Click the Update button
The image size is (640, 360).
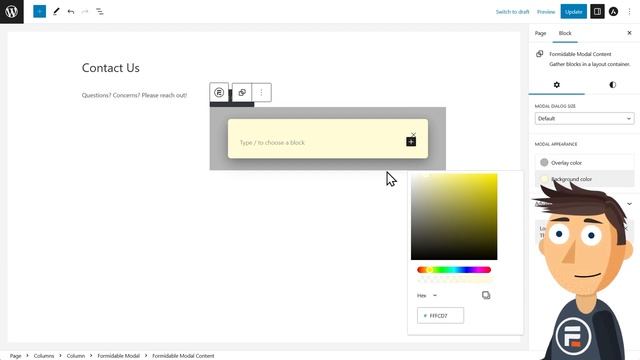(x=573, y=12)
